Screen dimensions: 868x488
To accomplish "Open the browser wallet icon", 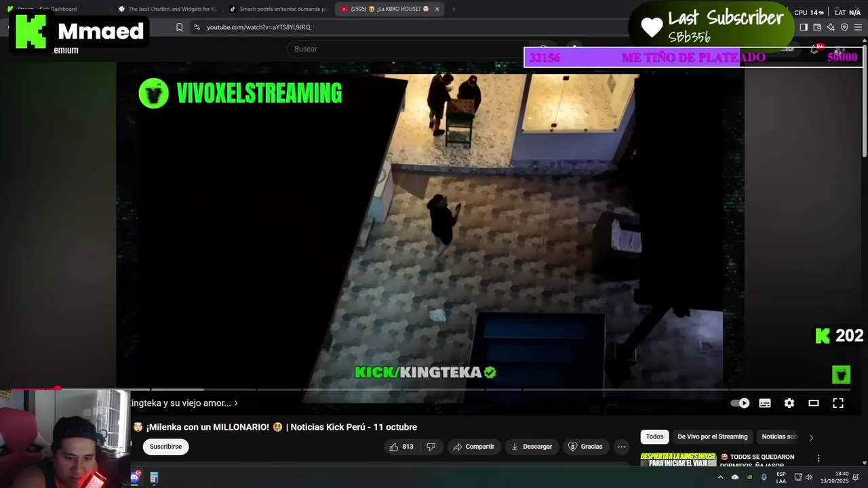I will (x=817, y=27).
